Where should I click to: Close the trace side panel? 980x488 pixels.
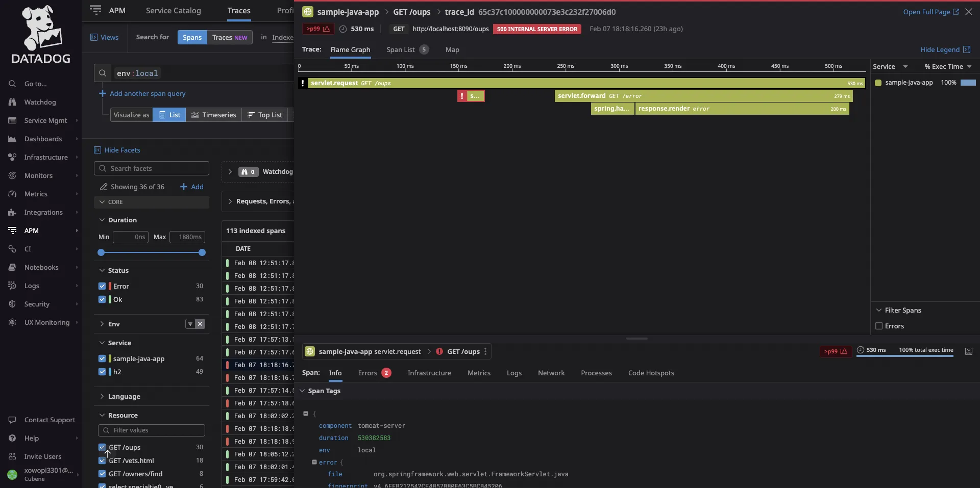[x=969, y=12]
